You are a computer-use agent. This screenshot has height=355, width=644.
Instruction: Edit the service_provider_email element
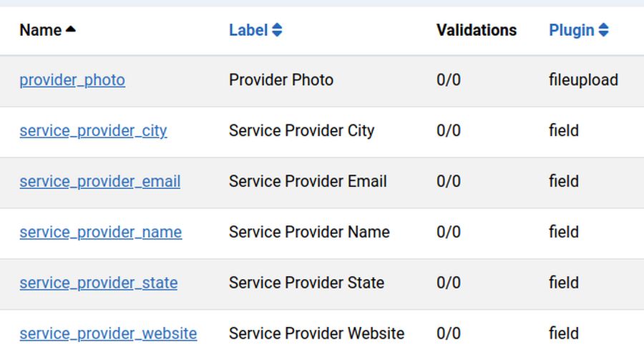click(x=100, y=182)
